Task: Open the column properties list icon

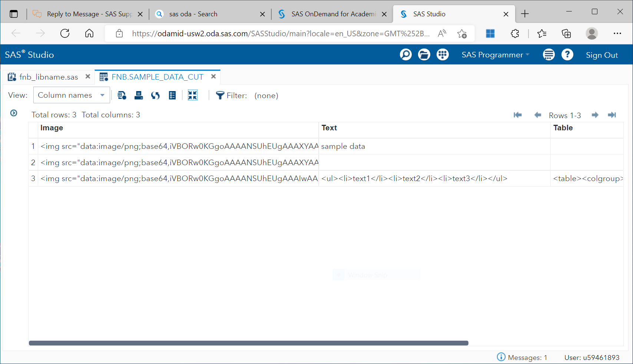Action: 172,95
